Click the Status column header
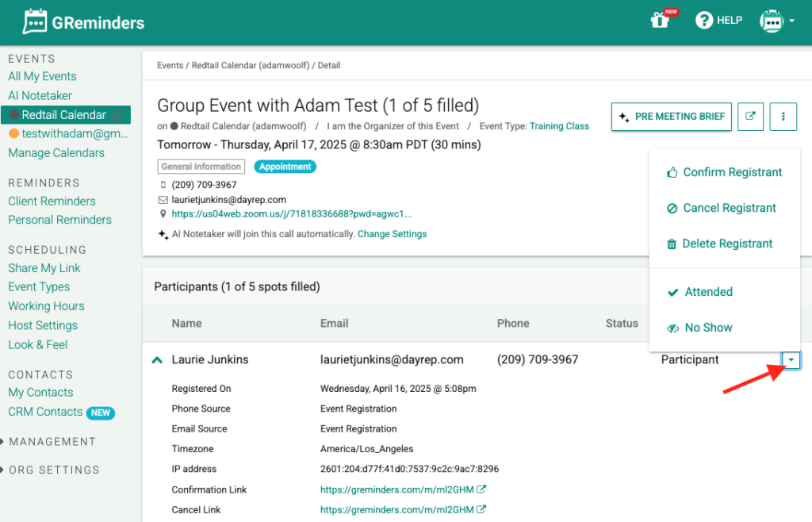Viewport: 812px width, 522px height. (622, 323)
